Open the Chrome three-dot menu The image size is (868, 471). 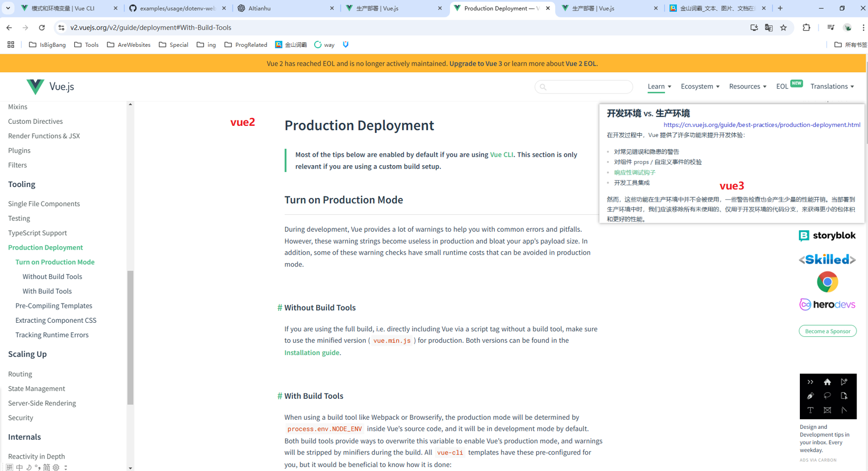(x=864, y=27)
